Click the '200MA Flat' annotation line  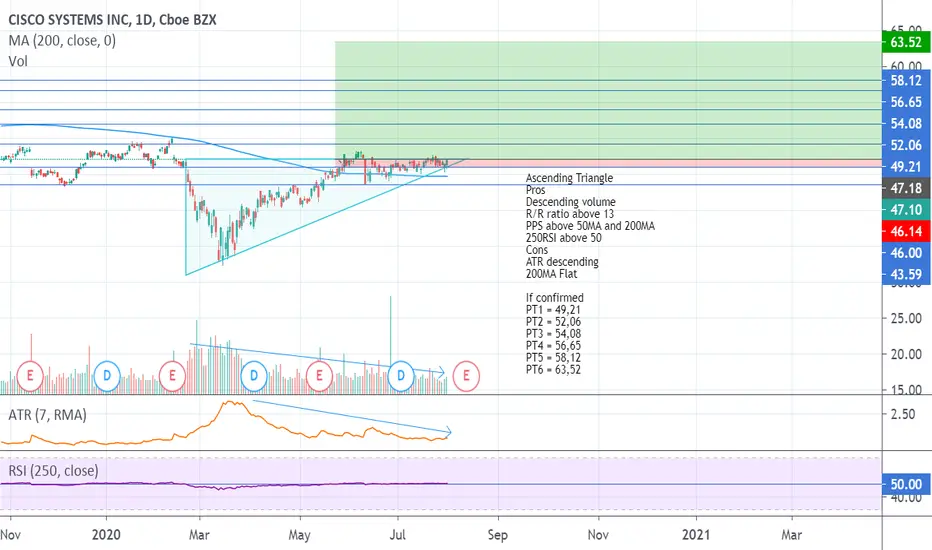click(551, 274)
